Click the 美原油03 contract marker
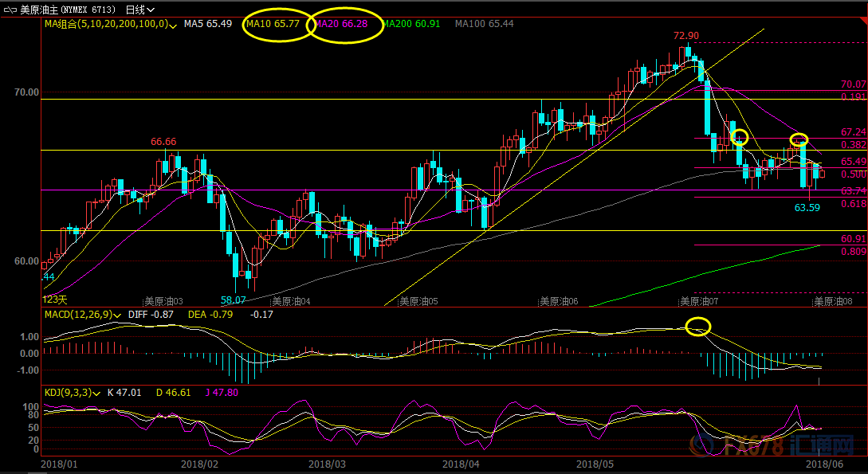The height and width of the screenshot is (474, 868). [x=163, y=302]
